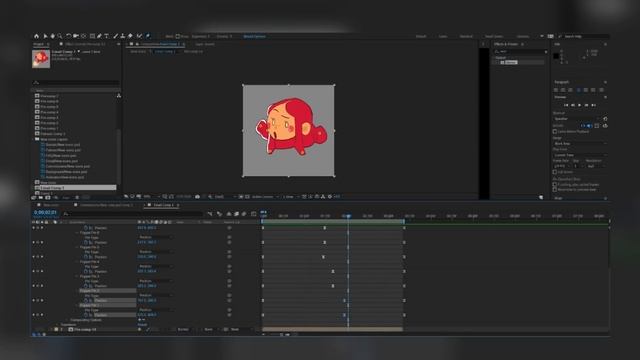Click the Learn workspace button
Image resolution: width=640 pixels, height=360 pixels.
443,36
